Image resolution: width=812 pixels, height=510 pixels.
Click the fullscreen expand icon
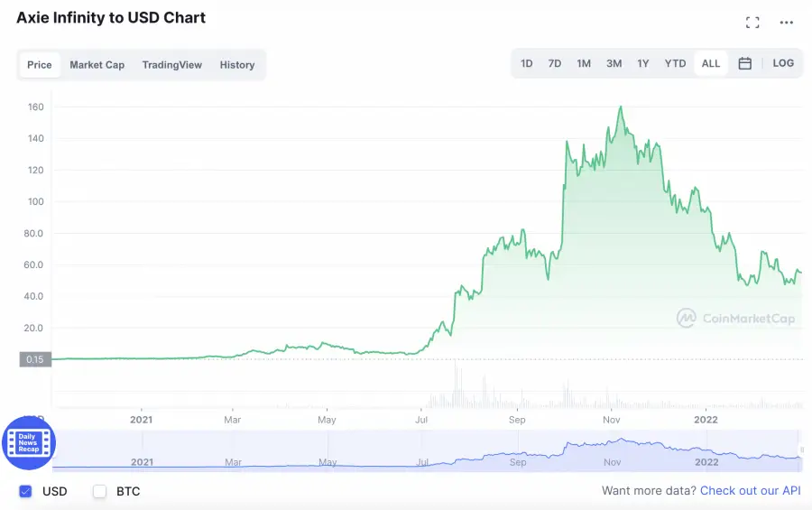pos(752,23)
